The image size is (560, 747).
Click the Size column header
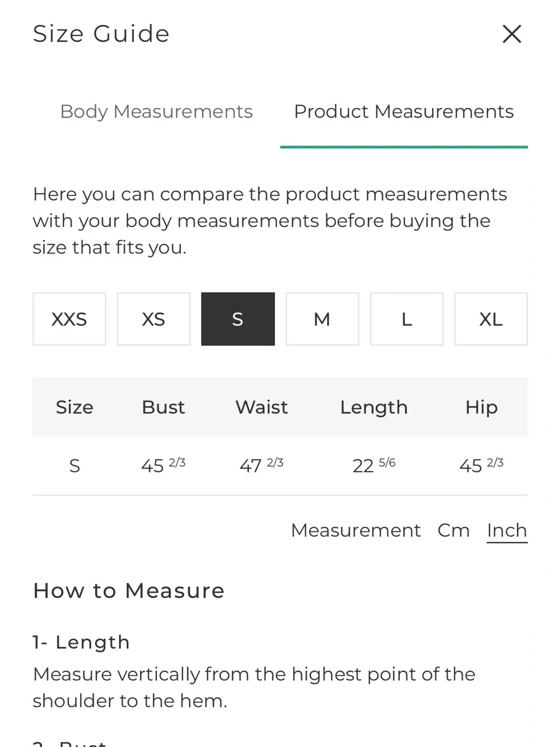coord(74,407)
